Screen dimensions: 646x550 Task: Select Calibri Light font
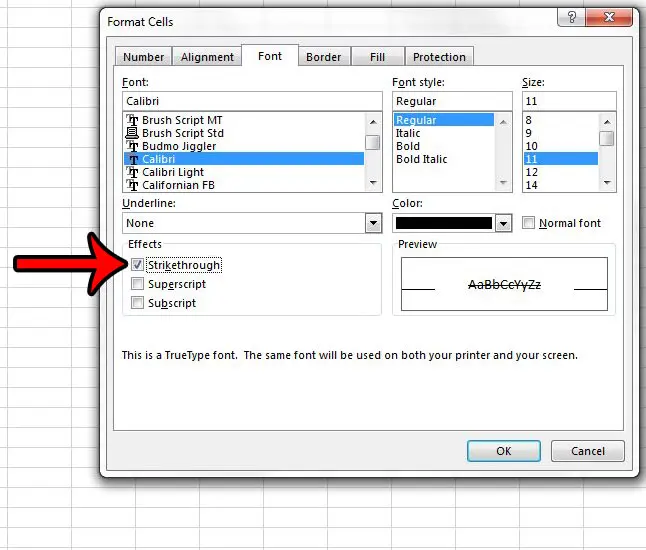tap(244, 172)
